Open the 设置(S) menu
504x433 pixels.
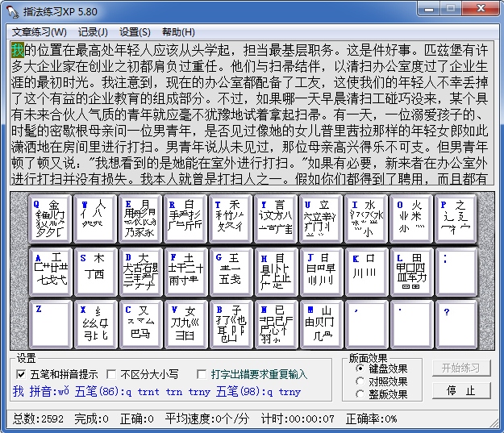click(135, 32)
